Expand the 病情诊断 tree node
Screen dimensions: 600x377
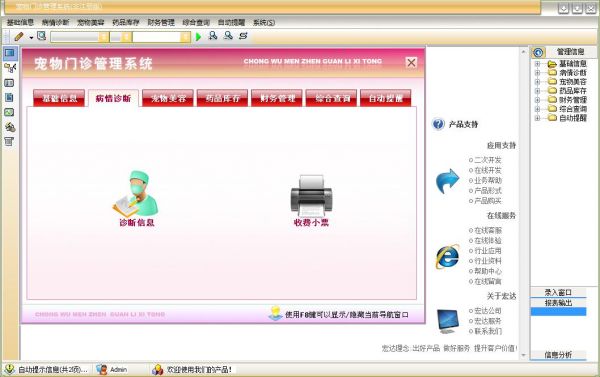pos(537,73)
